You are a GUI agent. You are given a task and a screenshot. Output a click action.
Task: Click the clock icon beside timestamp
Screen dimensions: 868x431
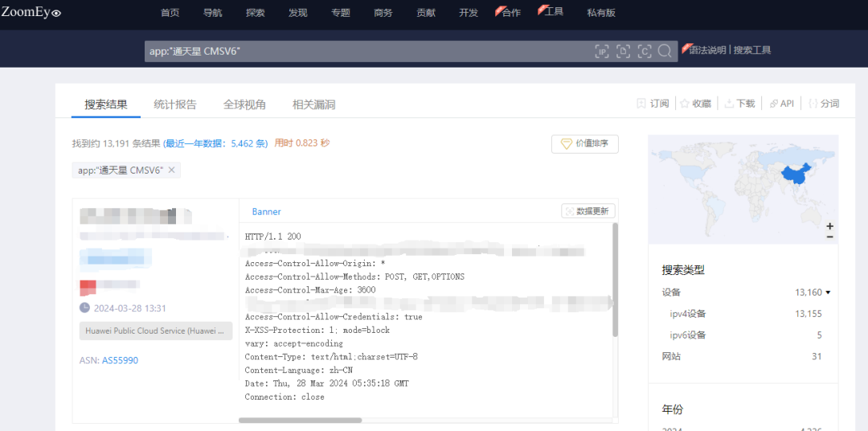click(x=84, y=307)
